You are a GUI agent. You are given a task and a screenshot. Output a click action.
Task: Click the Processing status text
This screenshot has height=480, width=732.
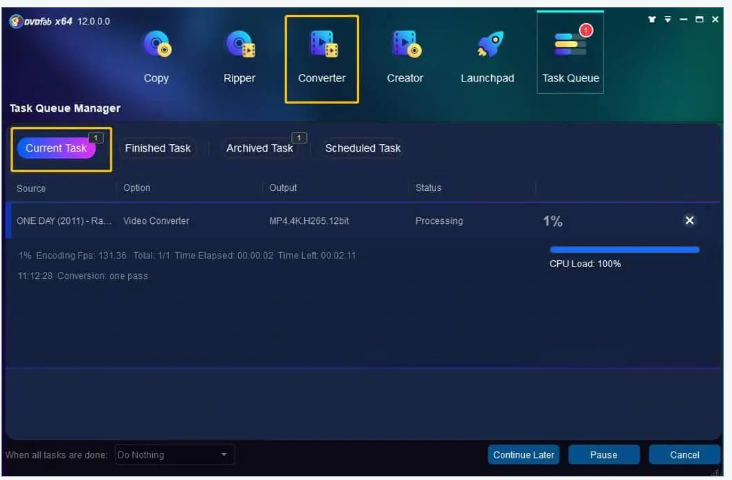(439, 221)
